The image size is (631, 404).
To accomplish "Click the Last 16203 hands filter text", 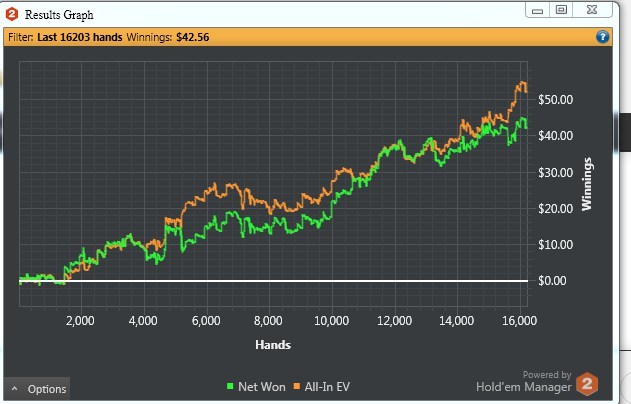I will [x=80, y=37].
